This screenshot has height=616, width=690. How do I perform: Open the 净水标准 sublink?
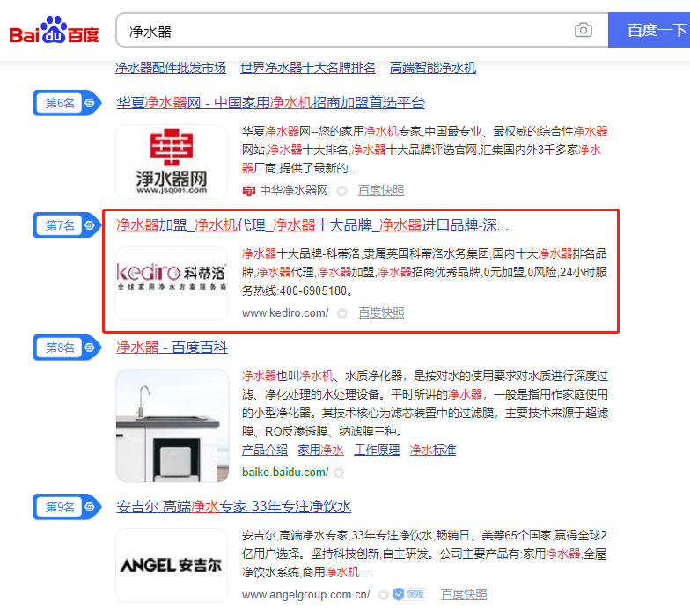(433, 451)
